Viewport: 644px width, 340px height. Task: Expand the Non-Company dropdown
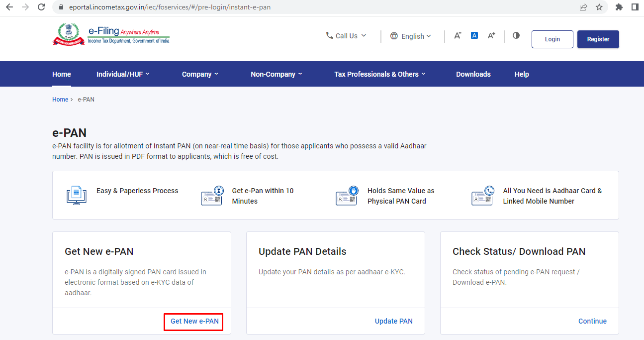pyautogui.click(x=276, y=74)
